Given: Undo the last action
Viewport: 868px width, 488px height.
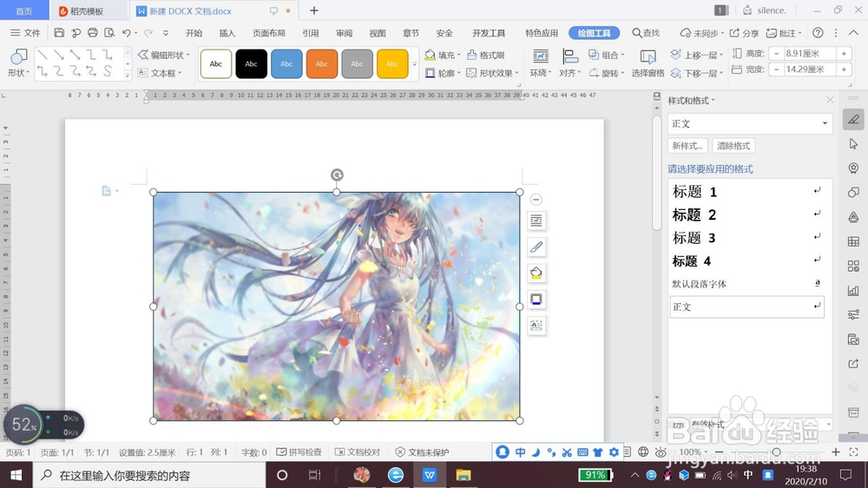Looking at the screenshot, I should pos(126,33).
